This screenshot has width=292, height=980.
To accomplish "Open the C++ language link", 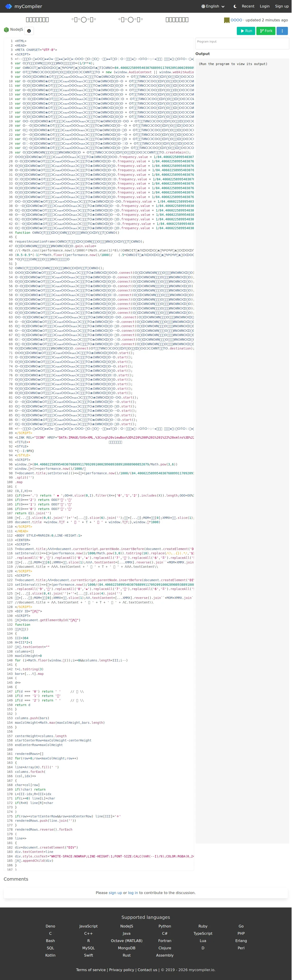I will tap(89, 933).
